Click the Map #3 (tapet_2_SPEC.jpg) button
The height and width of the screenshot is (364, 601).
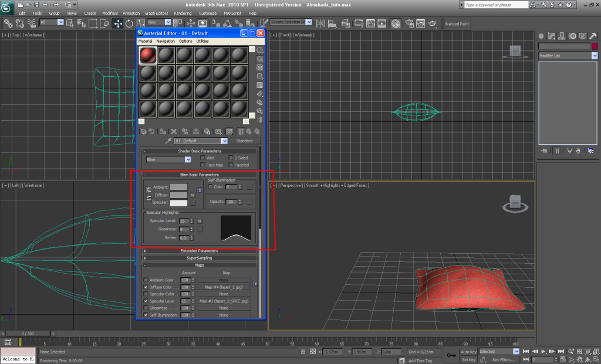224,301
